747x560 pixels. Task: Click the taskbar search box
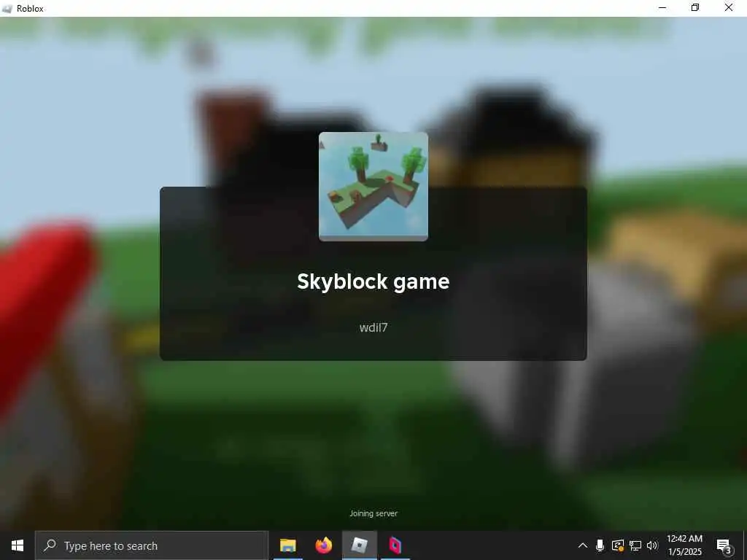click(x=152, y=545)
